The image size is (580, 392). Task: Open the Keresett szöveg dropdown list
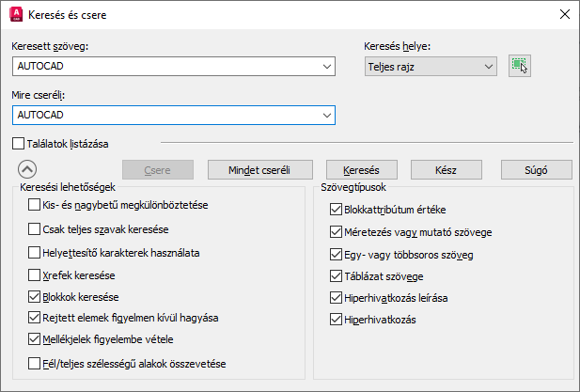click(x=326, y=66)
